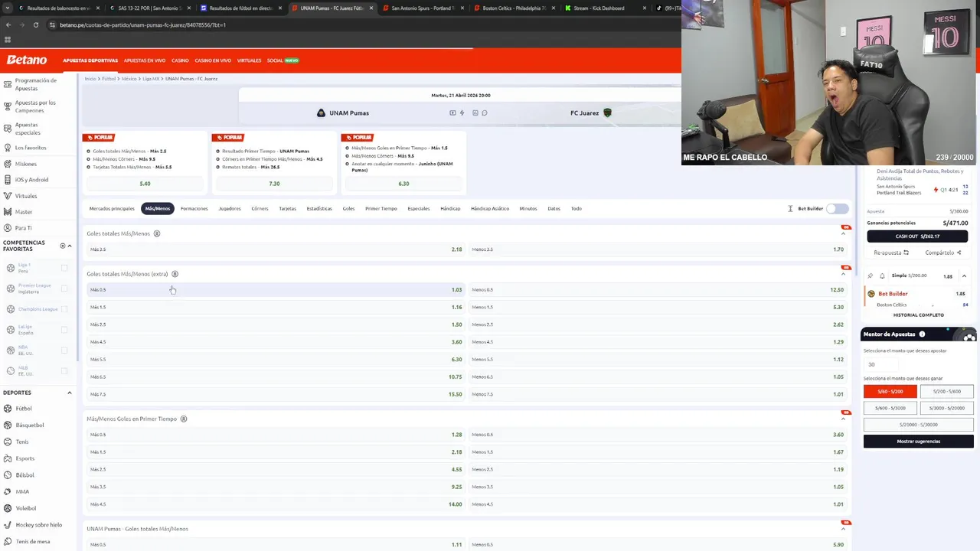This screenshot has width=980, height=551.
Task: Click info icon beside Goles totales Más/Menos
Action: point(157,233)
